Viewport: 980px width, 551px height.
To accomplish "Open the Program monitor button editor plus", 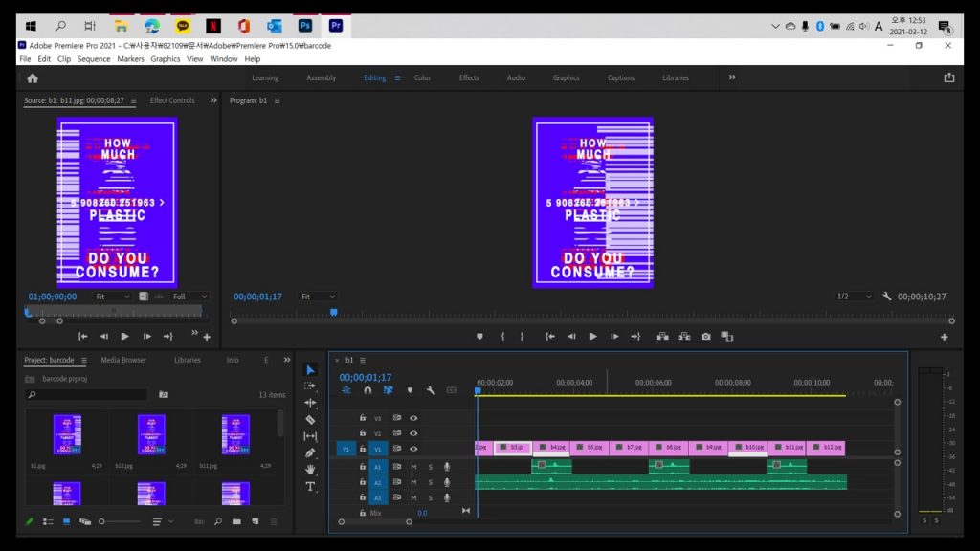I will click(x=945, y=338).
